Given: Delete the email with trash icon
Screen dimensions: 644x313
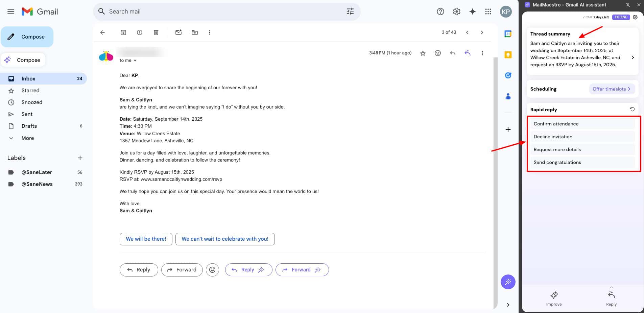Looking at the screenshot, I should [x=156, y=32].
